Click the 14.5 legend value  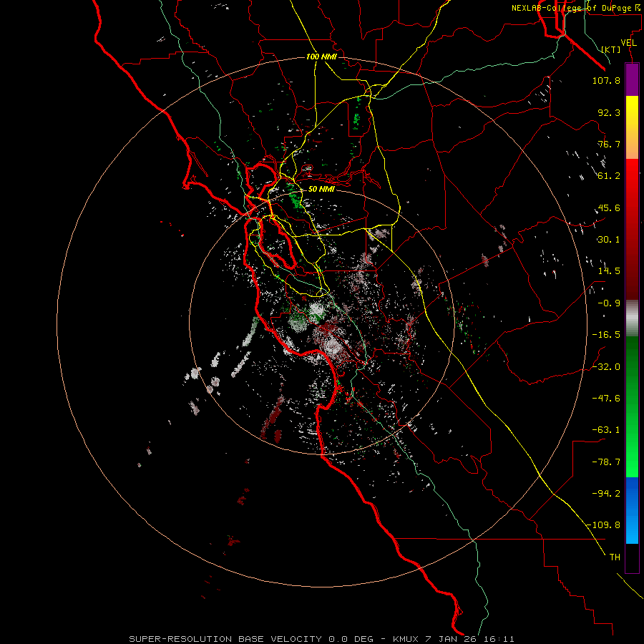(609, 271)
